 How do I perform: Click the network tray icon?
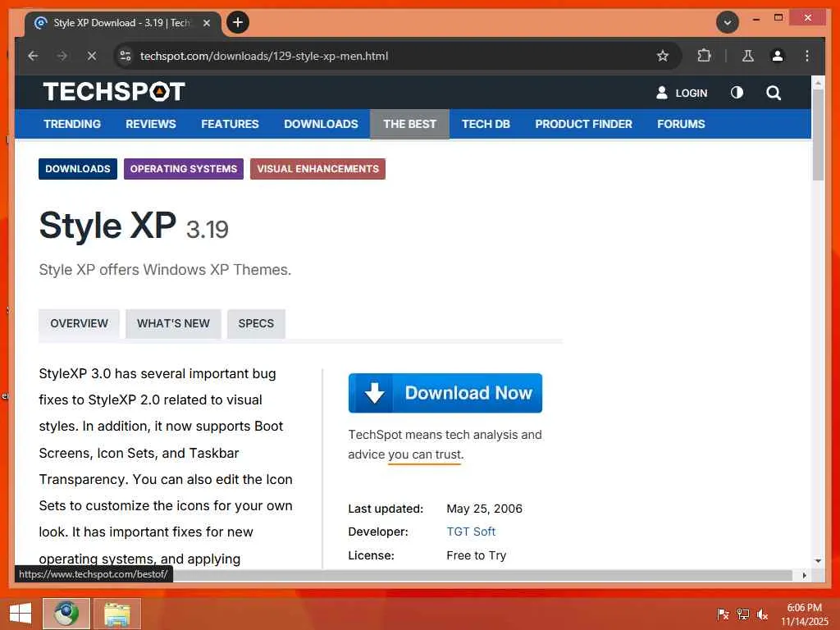742,614
